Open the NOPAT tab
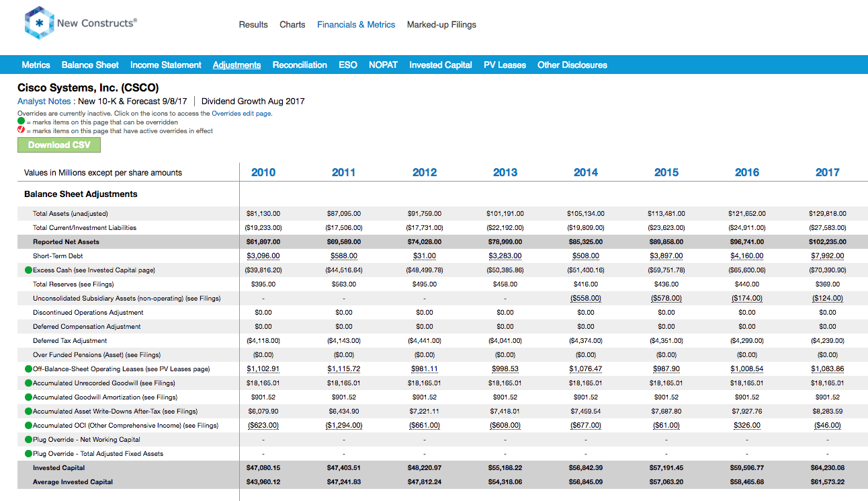This screenshot has height=501, width=868. pos(383,65)
